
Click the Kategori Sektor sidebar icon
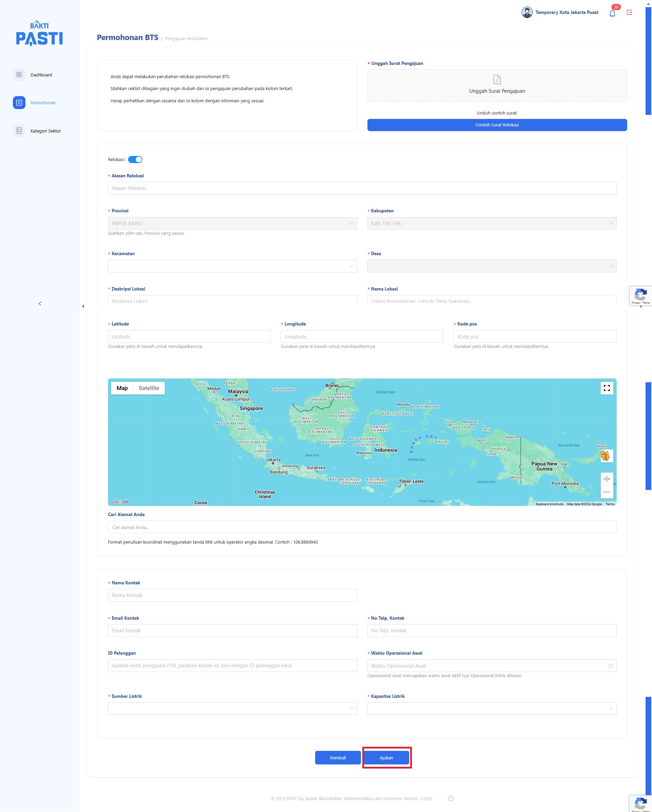19,131
